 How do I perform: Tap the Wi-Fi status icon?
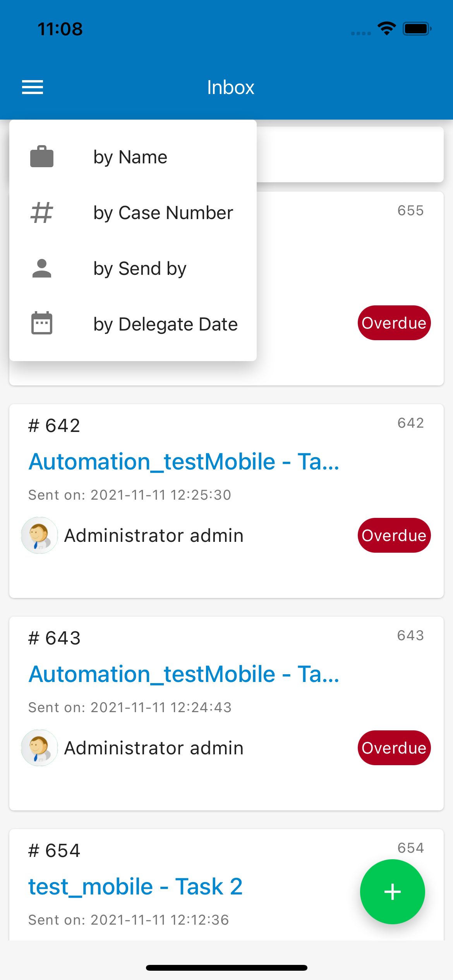click(386, 29)
